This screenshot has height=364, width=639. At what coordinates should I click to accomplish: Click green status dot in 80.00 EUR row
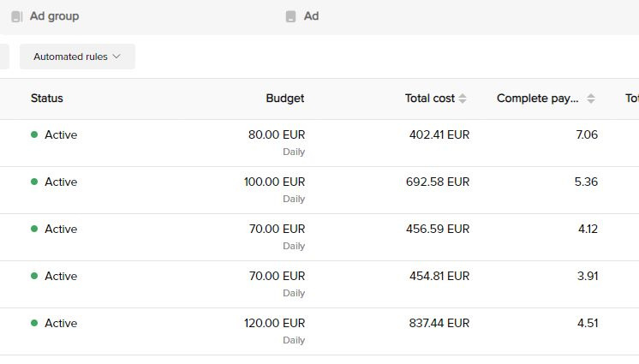pos(34,134)
